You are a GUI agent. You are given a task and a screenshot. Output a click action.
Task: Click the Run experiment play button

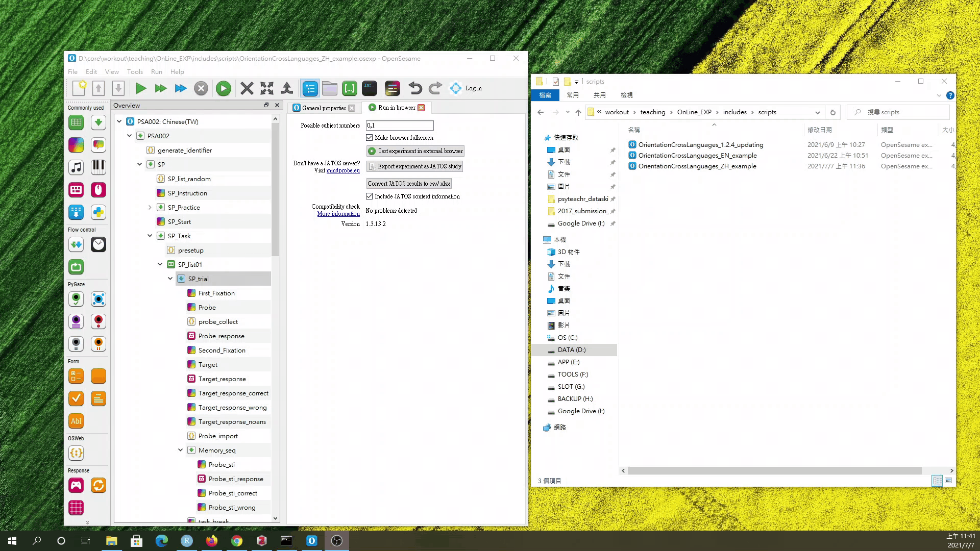(x=141, y=88)
